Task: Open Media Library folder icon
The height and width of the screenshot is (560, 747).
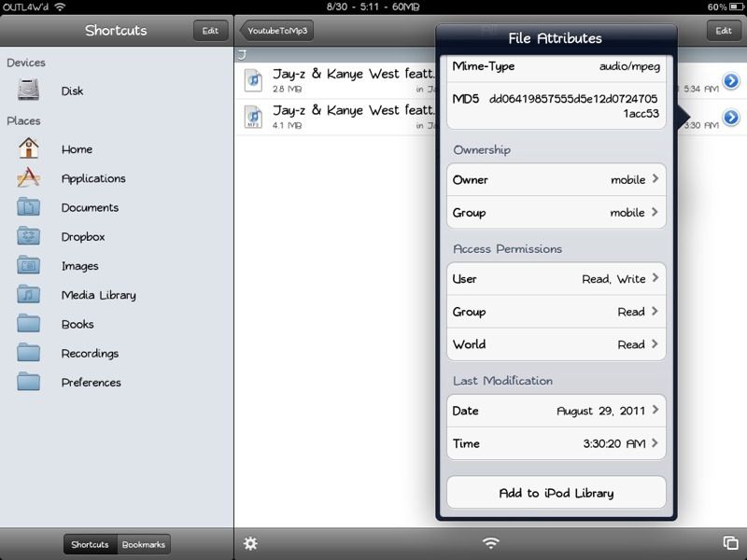Action: pos(29,294)
